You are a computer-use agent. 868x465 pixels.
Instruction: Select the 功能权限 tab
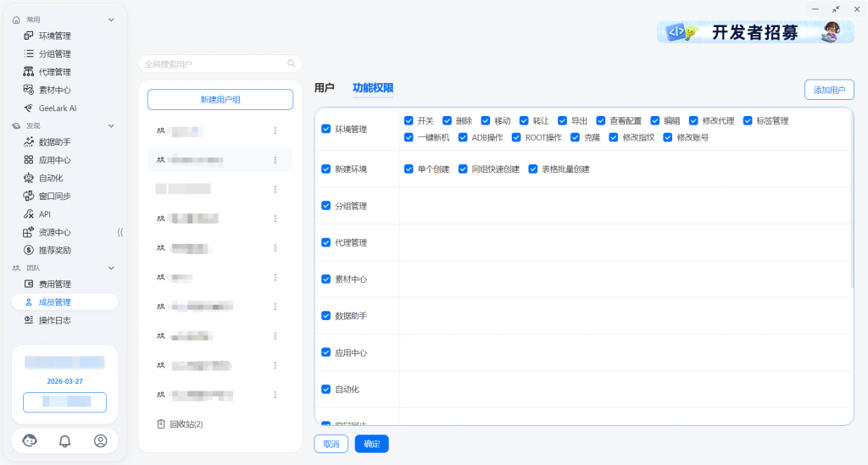point(372,88)
